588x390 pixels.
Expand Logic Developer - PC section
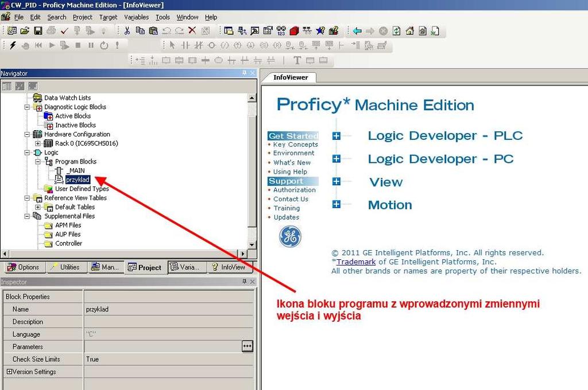(336, 159)
